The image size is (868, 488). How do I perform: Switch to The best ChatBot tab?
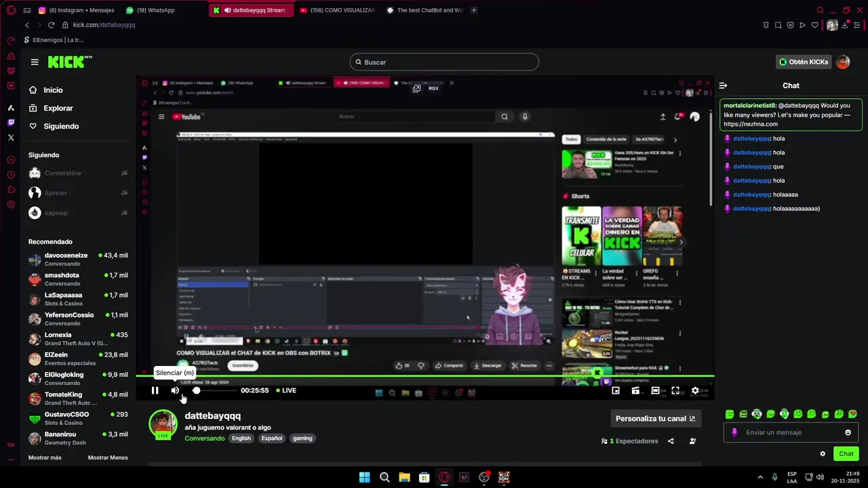(x=425, y=10)
